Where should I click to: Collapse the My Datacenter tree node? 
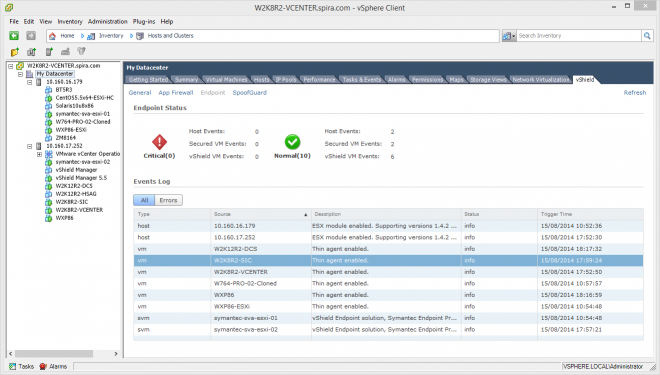[20, 74]
